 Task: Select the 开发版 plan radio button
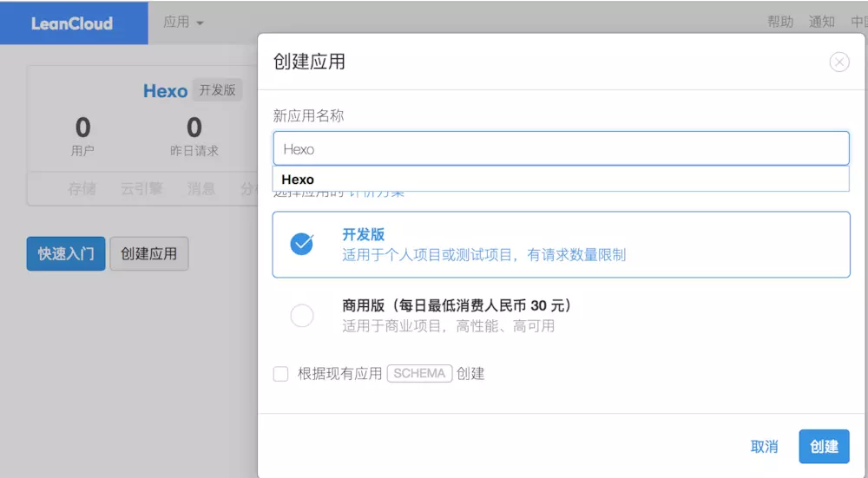[302, 244]
